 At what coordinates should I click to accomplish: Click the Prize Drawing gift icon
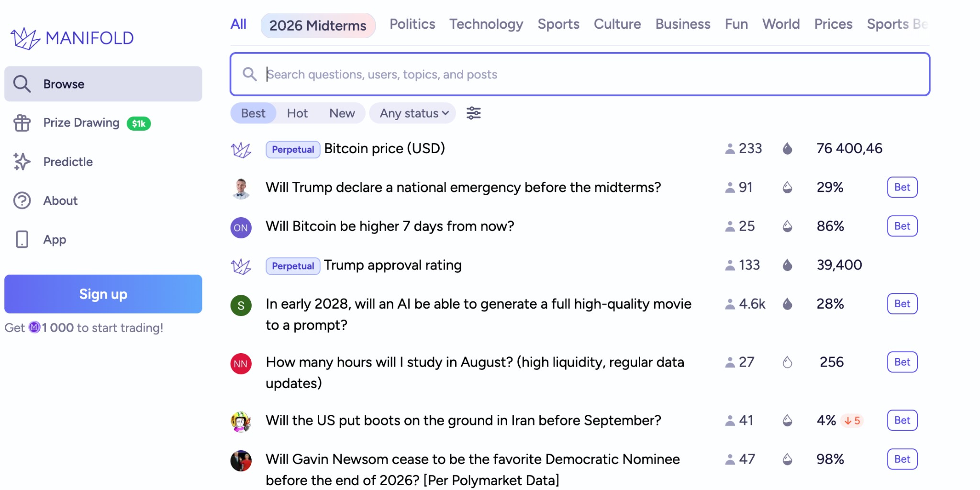tap(22, 123)
